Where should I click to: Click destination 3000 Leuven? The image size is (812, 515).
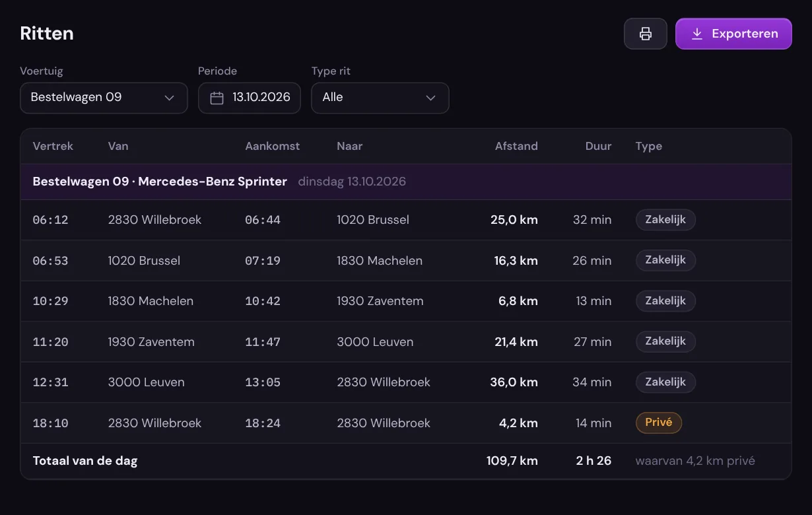pos(375,342)
